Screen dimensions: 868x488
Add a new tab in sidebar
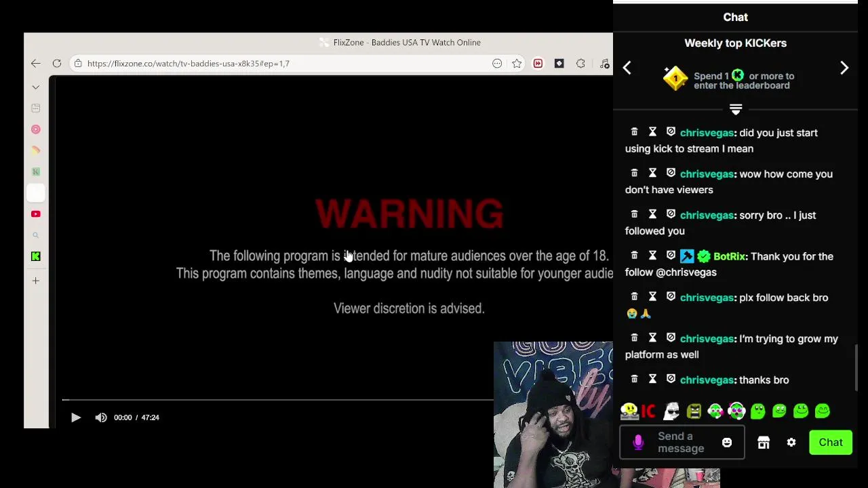tap(36, 281)
